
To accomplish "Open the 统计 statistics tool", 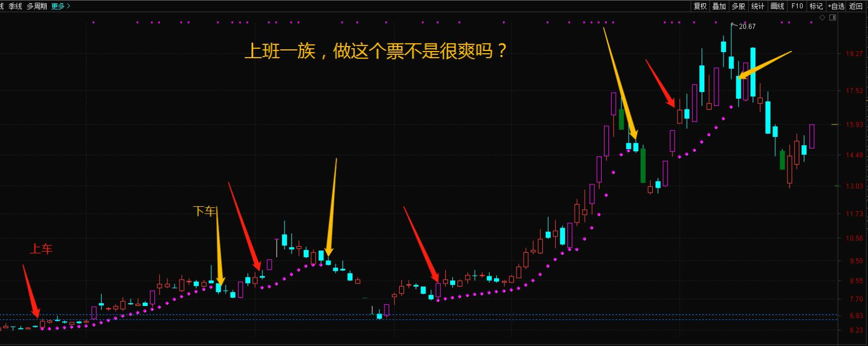I will (758, 6).
